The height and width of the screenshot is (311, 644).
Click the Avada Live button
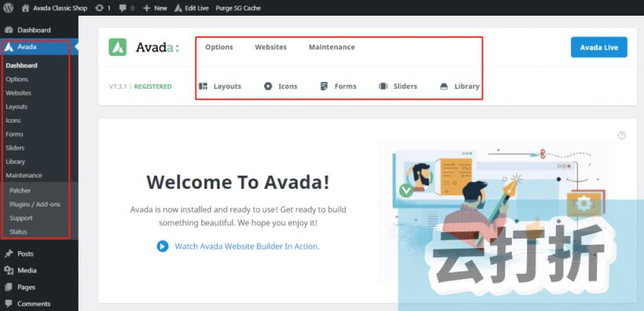[599, 47]
